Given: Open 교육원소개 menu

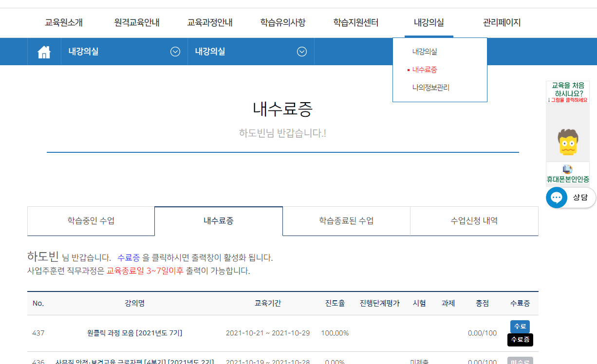Looking at the screenshot, I should click(64, 22).
